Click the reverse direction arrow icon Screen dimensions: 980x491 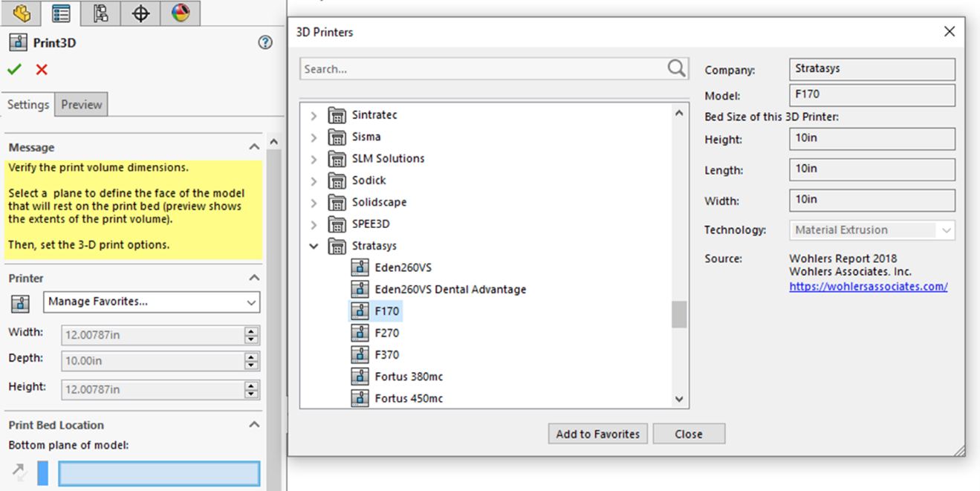(20, 472)
